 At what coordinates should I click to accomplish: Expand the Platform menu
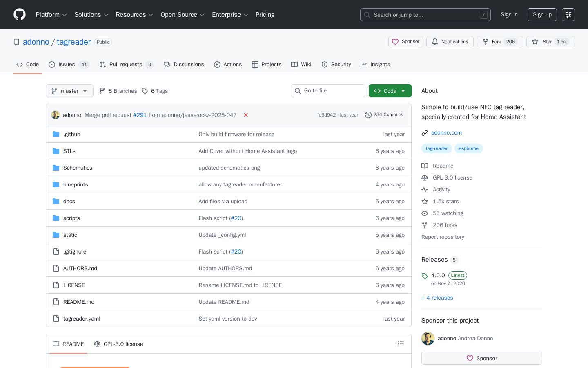(x=51, y=15)
